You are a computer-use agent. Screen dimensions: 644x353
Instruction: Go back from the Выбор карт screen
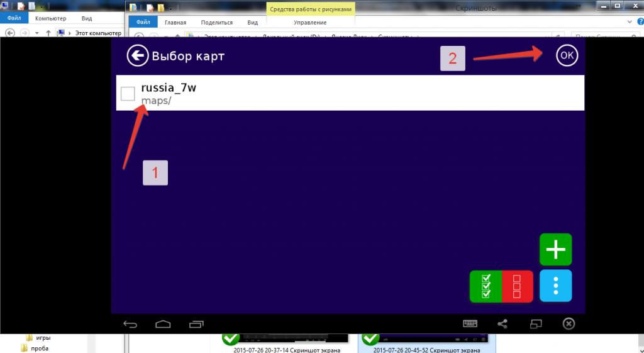click(x=137, y=56)
